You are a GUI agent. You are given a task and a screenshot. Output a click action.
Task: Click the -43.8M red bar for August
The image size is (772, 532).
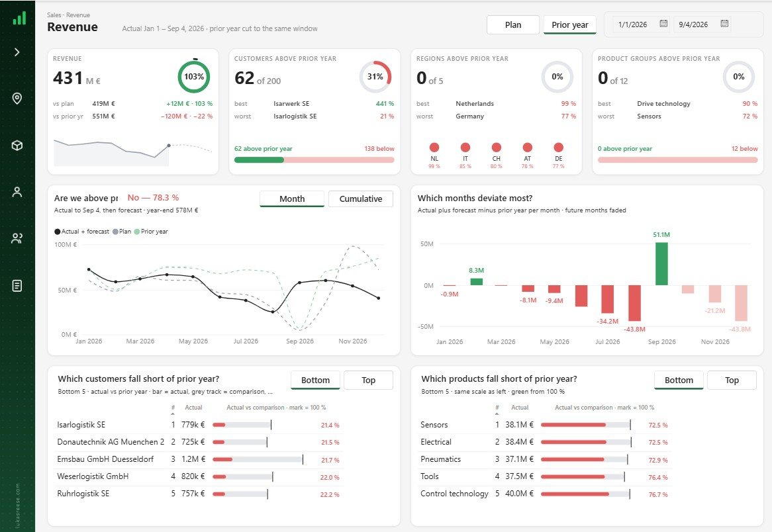coord(635,303)
